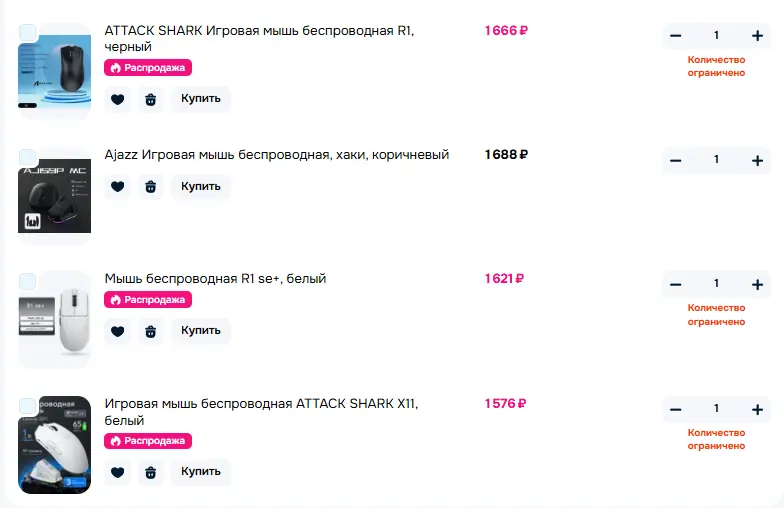Remove Ajazz wireless mouse with trash icon
The image size is (784, 508).
tap(150, 186)
